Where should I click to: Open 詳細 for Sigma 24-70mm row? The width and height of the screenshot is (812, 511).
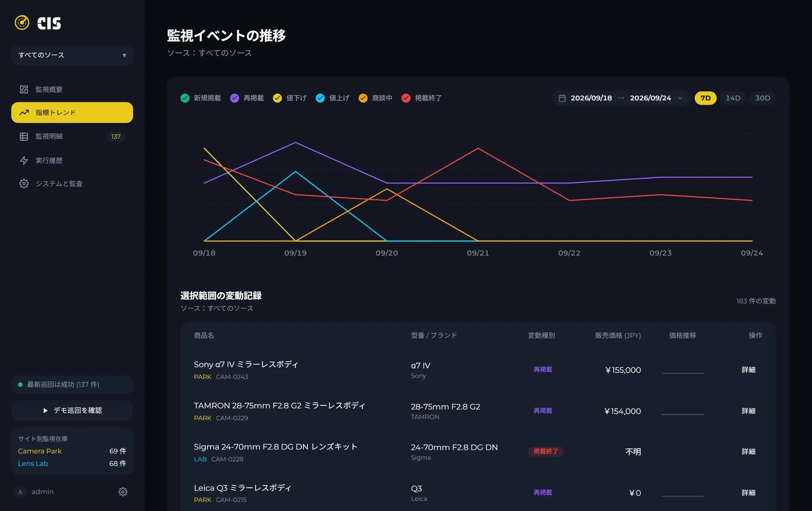tap(748, 451)
